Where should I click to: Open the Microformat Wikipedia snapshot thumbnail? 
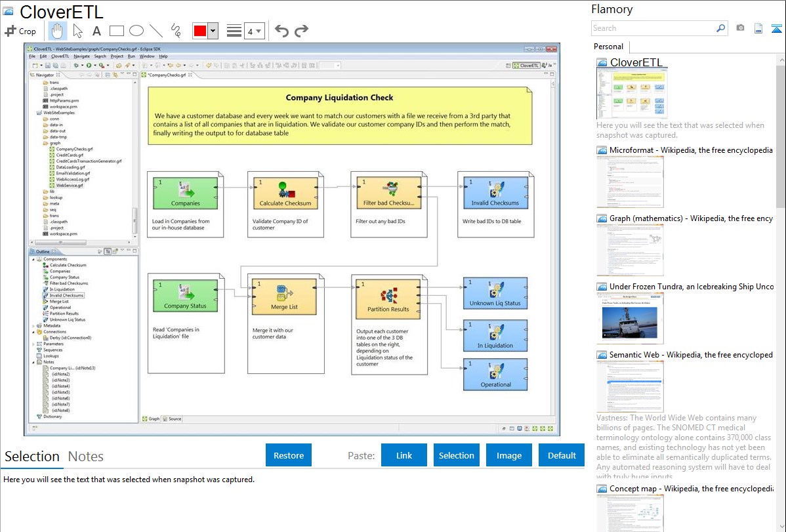coord(630,182)
